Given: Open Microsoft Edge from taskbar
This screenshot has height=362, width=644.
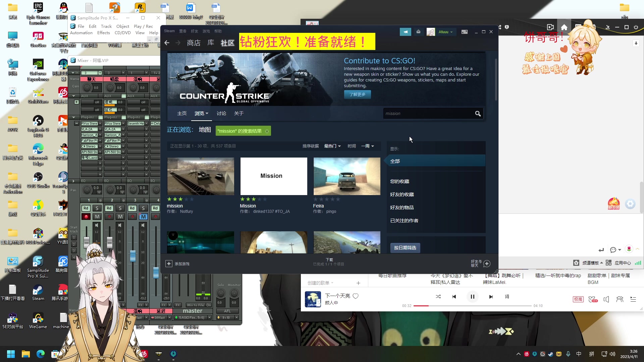Looking at the screenshot, I should pos(41,354).
